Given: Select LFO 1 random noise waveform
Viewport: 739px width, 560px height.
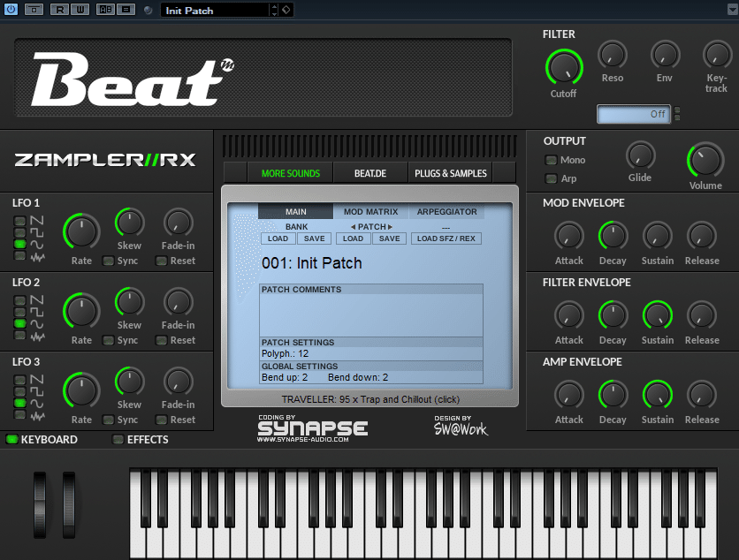Looking at the screenshot, I should (19, 256).
